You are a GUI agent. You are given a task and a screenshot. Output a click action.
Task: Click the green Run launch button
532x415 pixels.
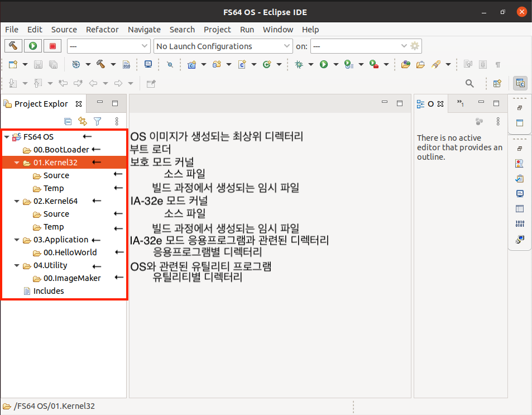click(x=33, y=46)
